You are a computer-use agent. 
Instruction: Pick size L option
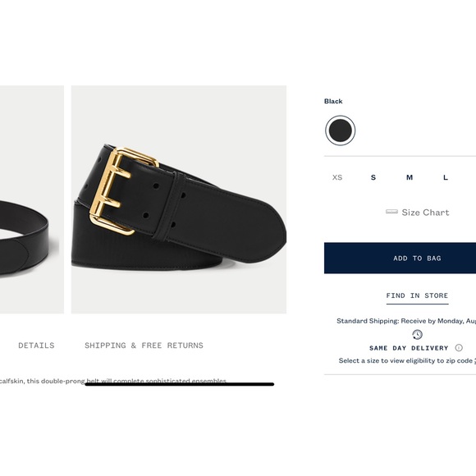(446, 177)
